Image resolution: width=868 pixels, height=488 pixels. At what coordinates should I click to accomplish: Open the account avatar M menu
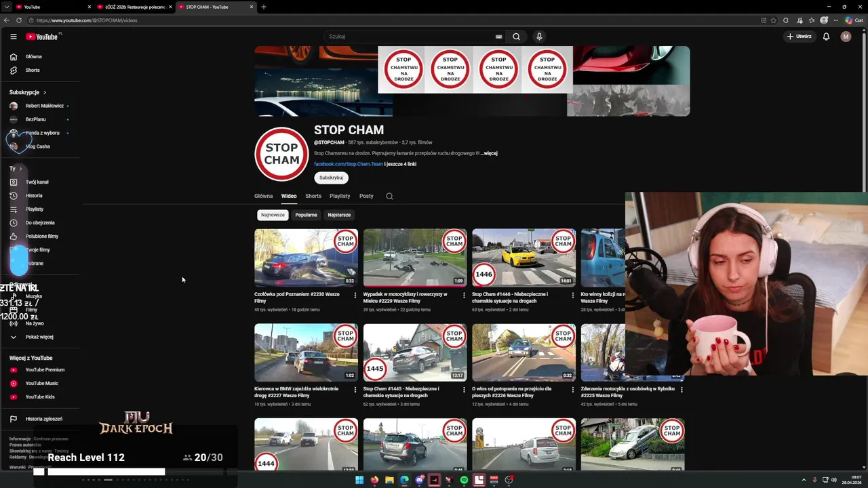846,37
